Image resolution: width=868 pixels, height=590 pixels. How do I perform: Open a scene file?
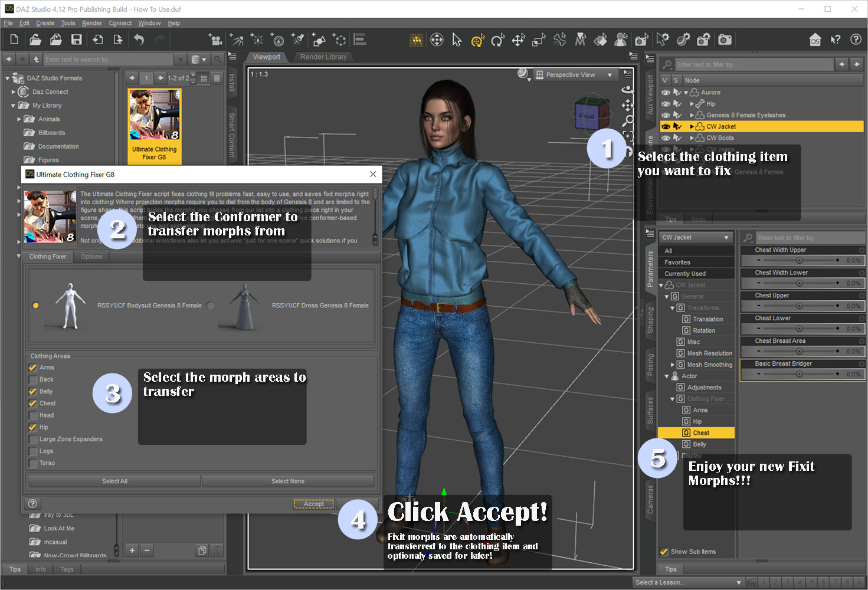[35, 40]
